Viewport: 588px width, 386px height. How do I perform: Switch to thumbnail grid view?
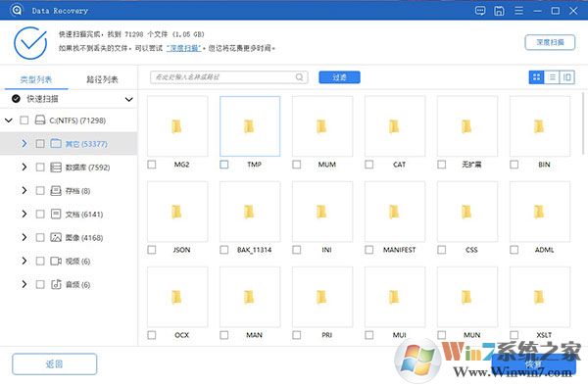[537, 77]
